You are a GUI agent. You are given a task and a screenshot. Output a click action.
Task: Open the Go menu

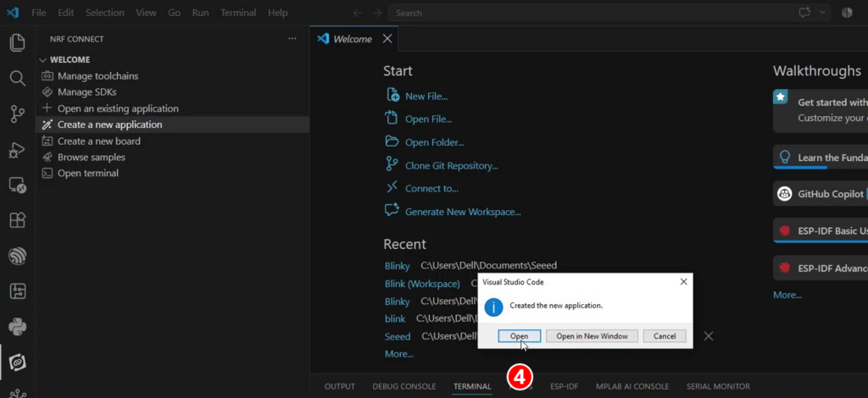tap(175, 13)
